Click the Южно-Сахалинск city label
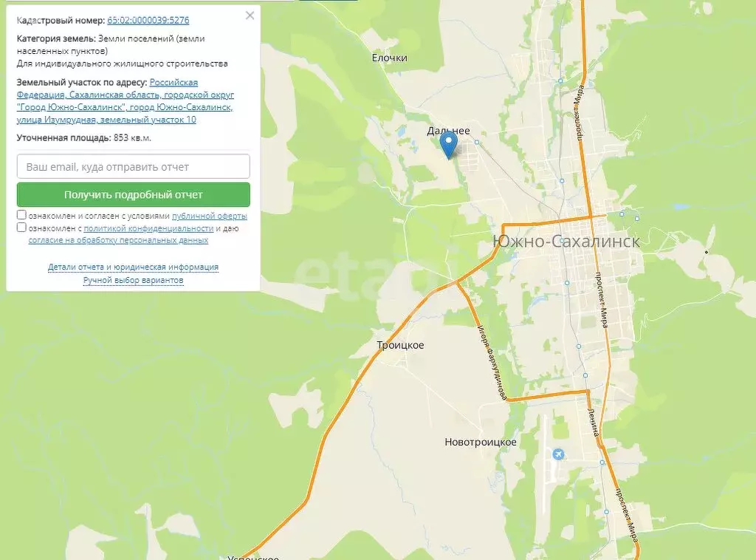This screenshot has width=756, height=560. [x=566, y=241]
